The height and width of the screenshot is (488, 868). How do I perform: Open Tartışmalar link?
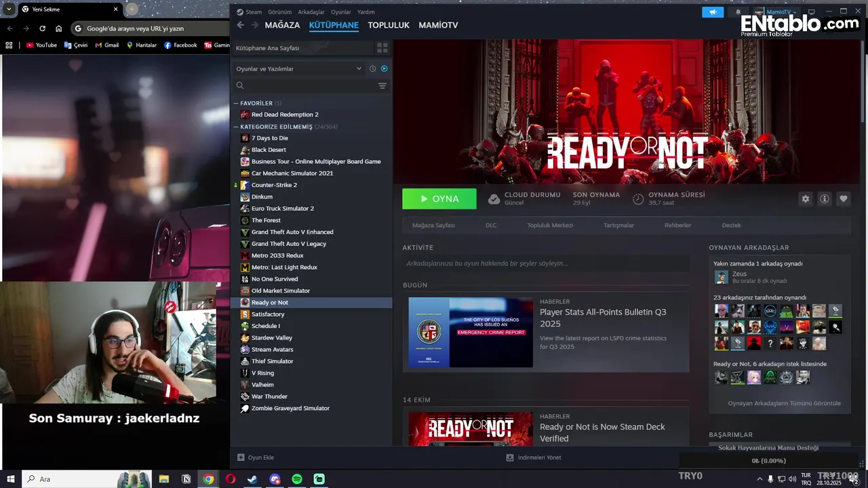pos(618,225)
